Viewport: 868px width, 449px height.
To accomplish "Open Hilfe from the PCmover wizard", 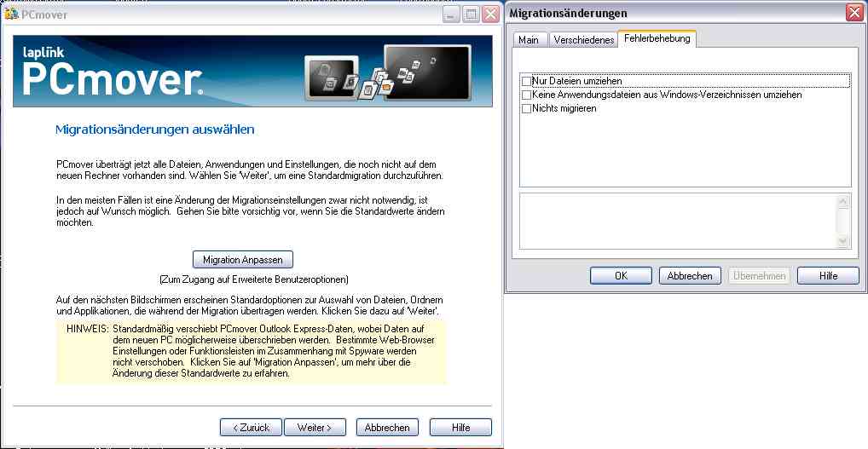I will pyautogui.click(x=460, y=427).
